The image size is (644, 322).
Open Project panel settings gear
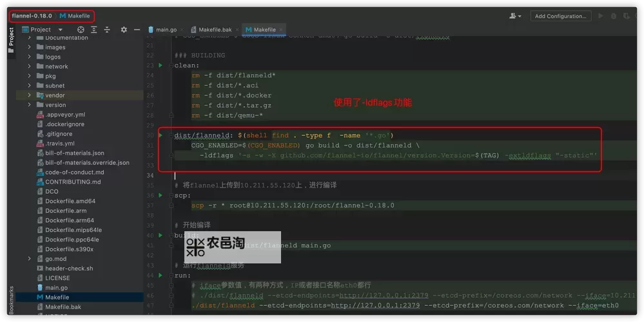[x=124, y=30]
